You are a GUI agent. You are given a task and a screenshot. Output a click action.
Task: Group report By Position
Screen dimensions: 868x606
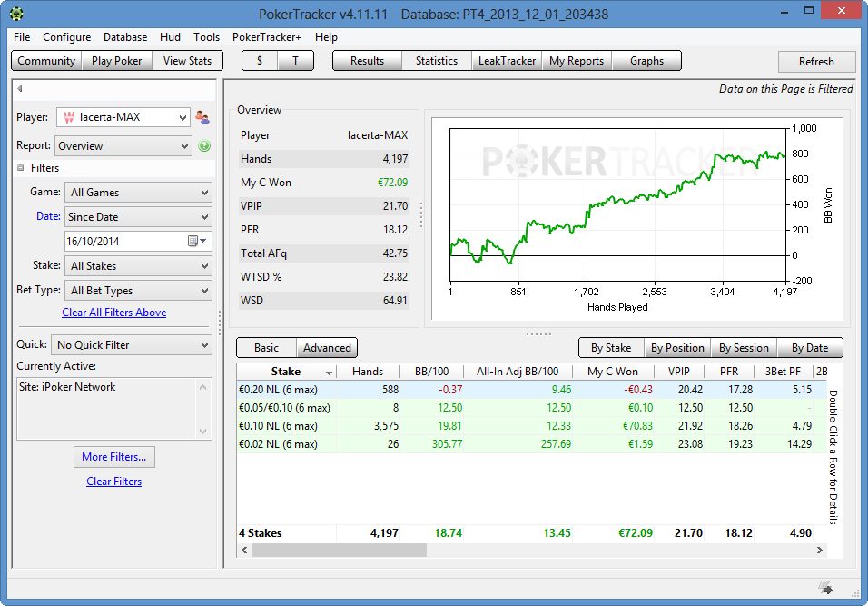click(677, 348)
